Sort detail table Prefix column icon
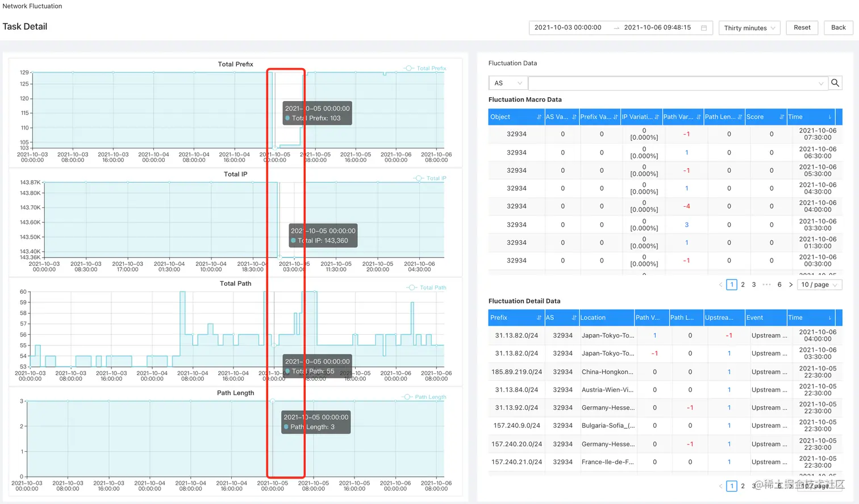The image size is (859, 504). point(539,318)
